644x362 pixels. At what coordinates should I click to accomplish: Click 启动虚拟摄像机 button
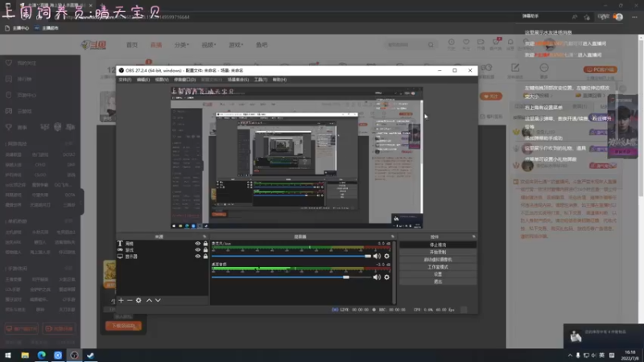click(x=438, y=259)
